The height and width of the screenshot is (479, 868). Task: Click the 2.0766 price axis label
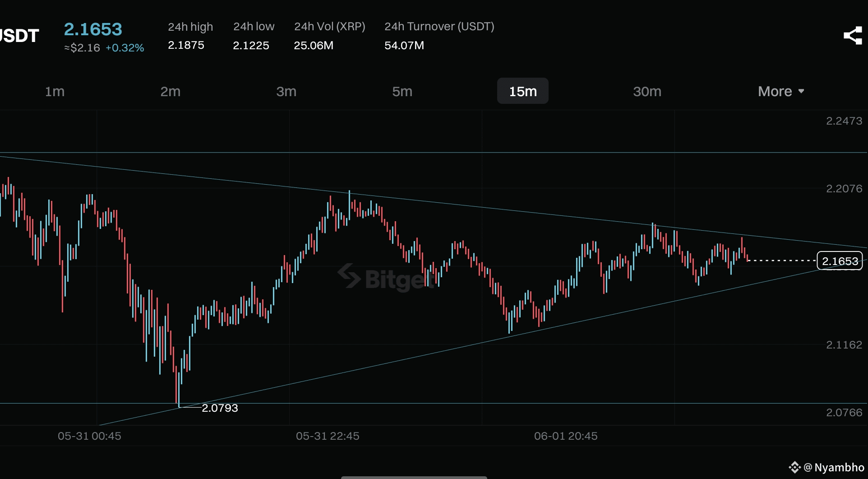(x=844, y=413)
